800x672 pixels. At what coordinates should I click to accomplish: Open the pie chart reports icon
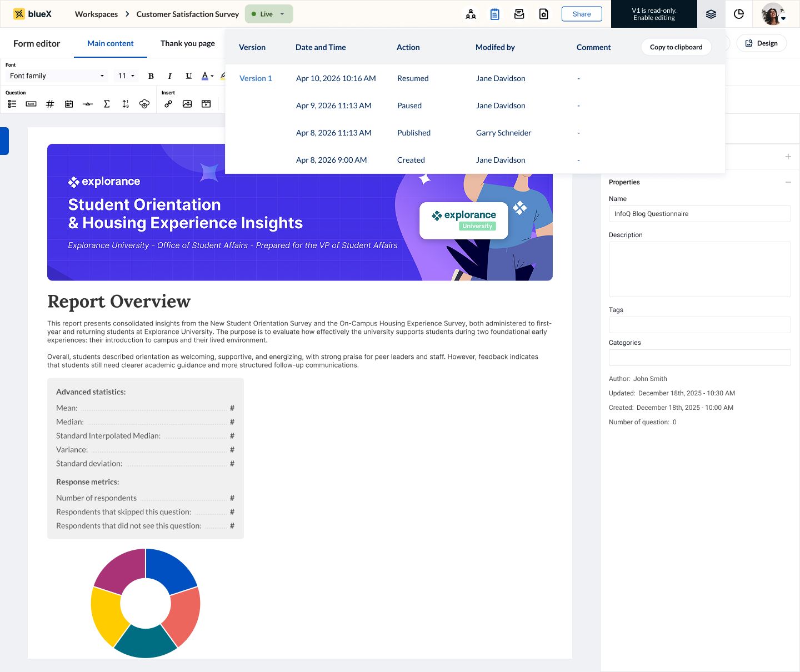[x=739, y=14]
